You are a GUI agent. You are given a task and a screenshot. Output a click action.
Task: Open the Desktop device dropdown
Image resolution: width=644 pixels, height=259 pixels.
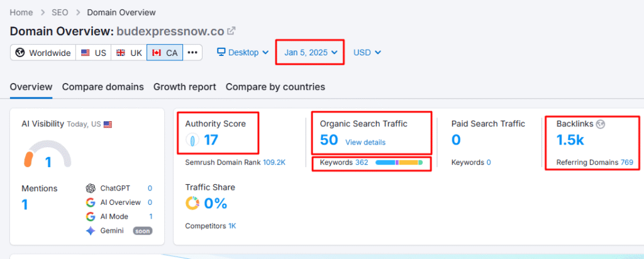(243, 52)
